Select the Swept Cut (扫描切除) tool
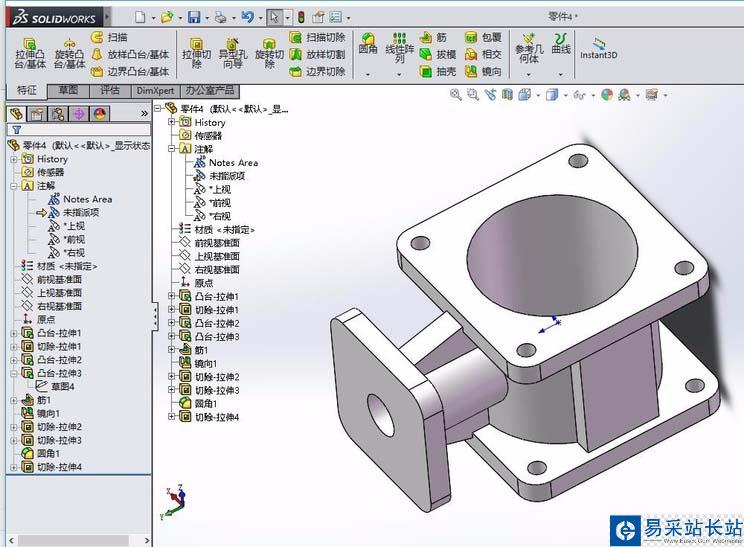 [x=317, y=37]
